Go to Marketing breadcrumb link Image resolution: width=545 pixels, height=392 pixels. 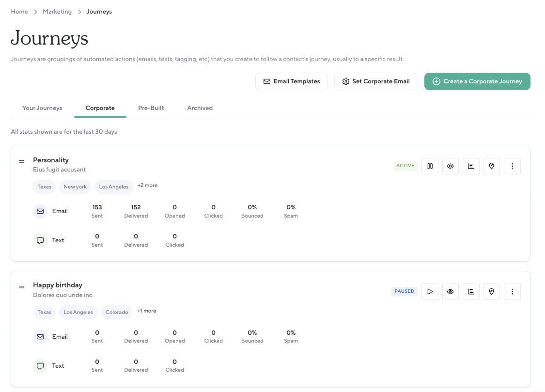57,12
